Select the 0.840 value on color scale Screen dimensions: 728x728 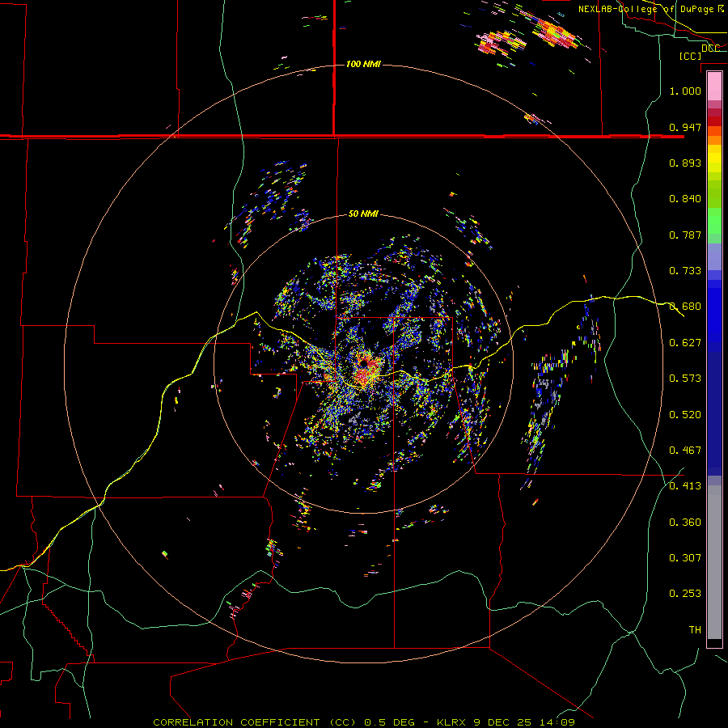pos(685,199)
